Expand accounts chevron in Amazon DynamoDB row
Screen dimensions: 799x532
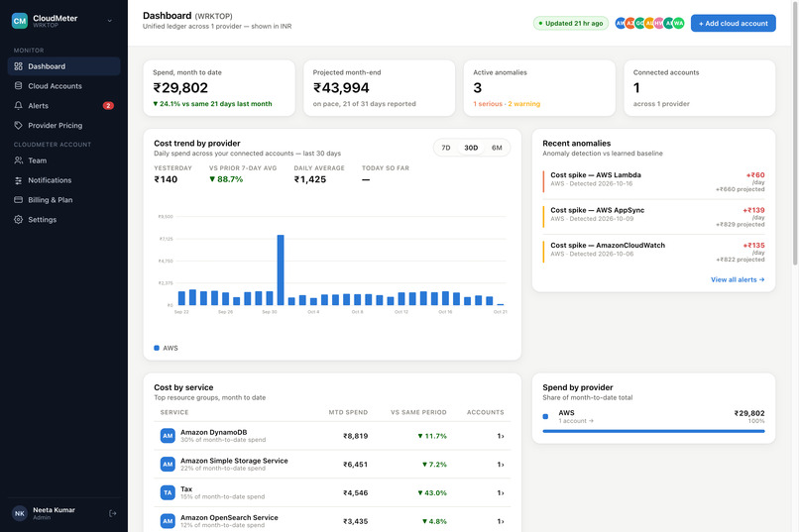click(503, 436)
